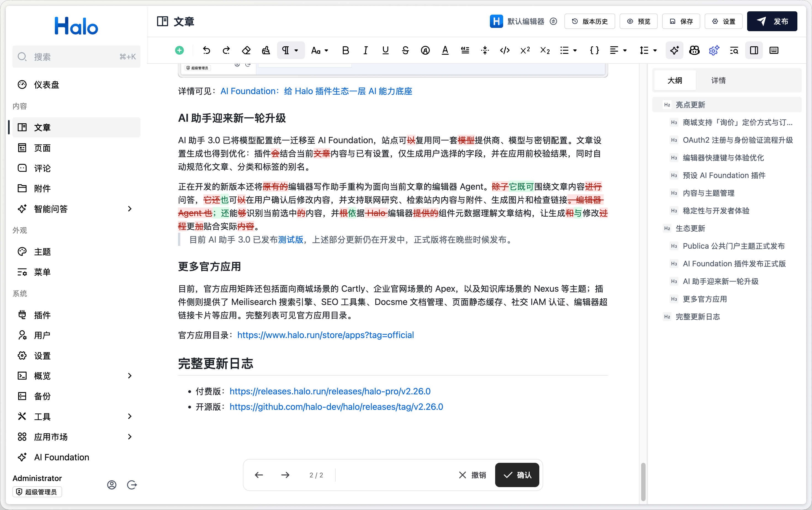812x510 pixels.
Task: Open the official apps store link
Action: pyautogui.click(x=325, y=335)
